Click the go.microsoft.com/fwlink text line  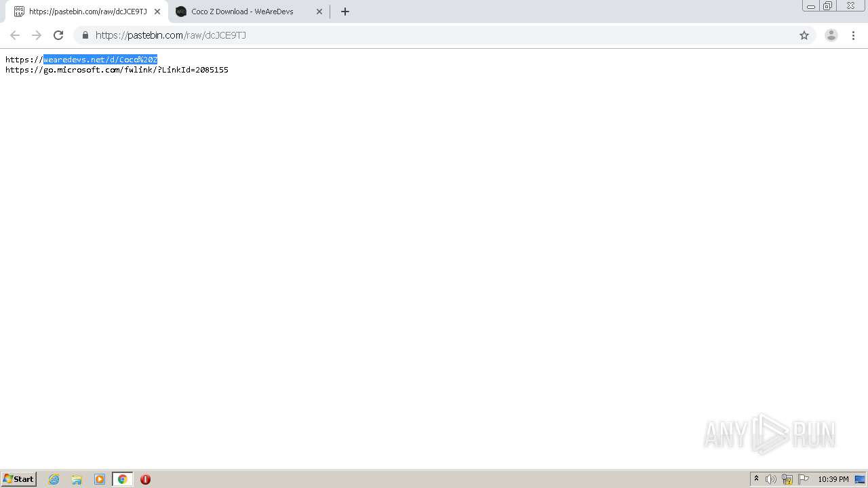pyautogui.click(x=117, y=70)
